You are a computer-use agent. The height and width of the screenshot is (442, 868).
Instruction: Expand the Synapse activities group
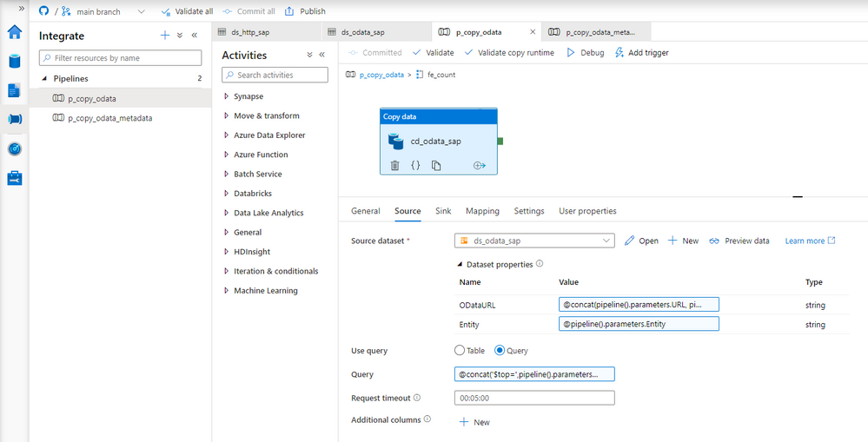point(227,96)
